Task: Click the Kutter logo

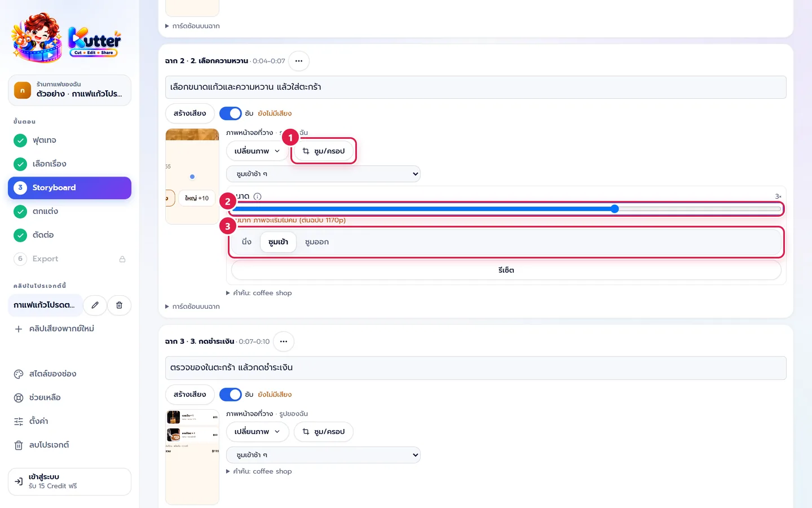Action: (x=67, y=37)
